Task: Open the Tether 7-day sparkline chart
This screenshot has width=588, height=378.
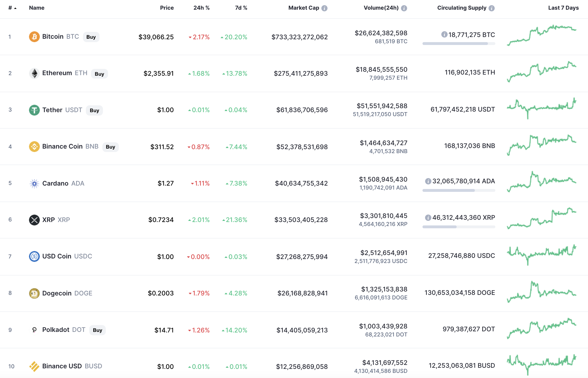Action: [542, 108]
